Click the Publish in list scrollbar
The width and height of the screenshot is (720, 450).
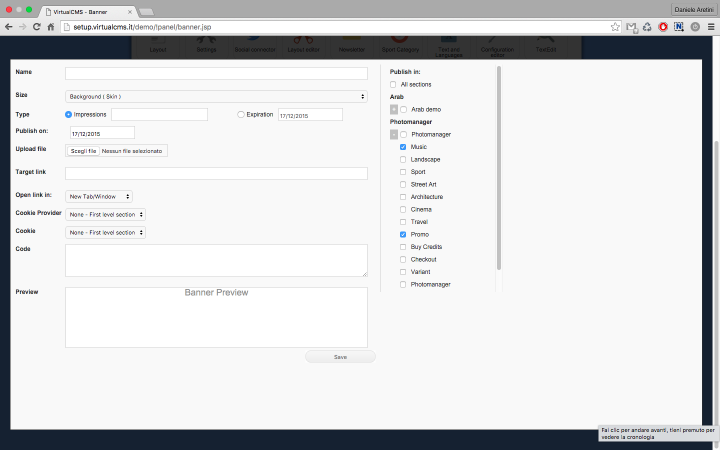pyautogui.click(x=499, y=168)
